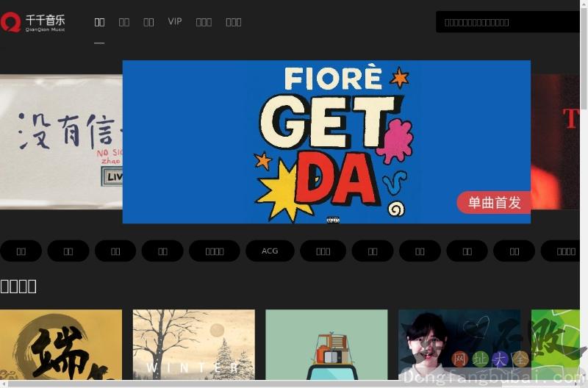Open the calligraphy 端 playlist cover

pyautogui.click(x=60, y=345)
